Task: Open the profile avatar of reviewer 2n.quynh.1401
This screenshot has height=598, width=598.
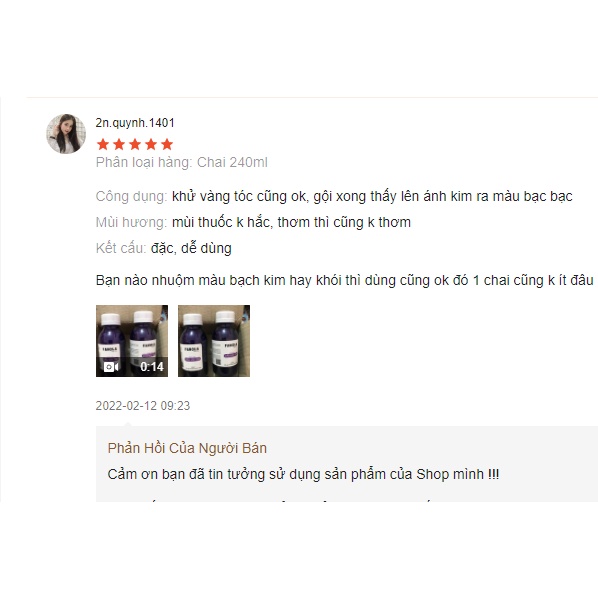Action: 66,133
